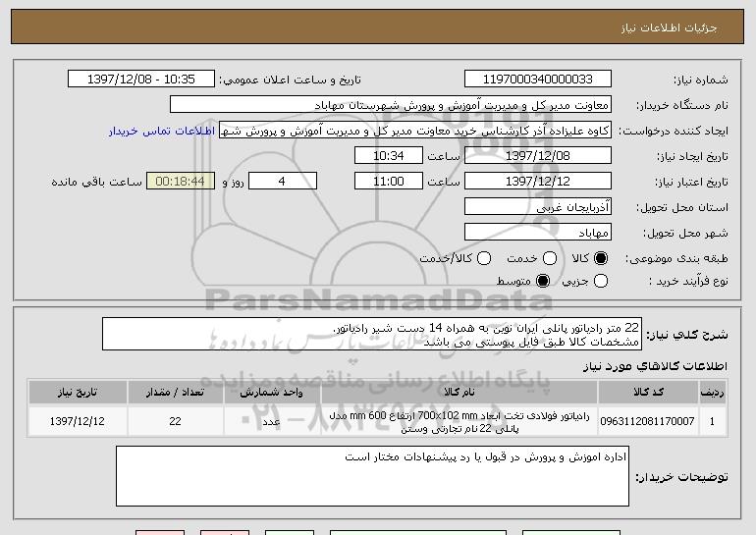Screen dimensions: 756x535
Task: Click the delivery city field مهاباد
Action: (538, 233)
